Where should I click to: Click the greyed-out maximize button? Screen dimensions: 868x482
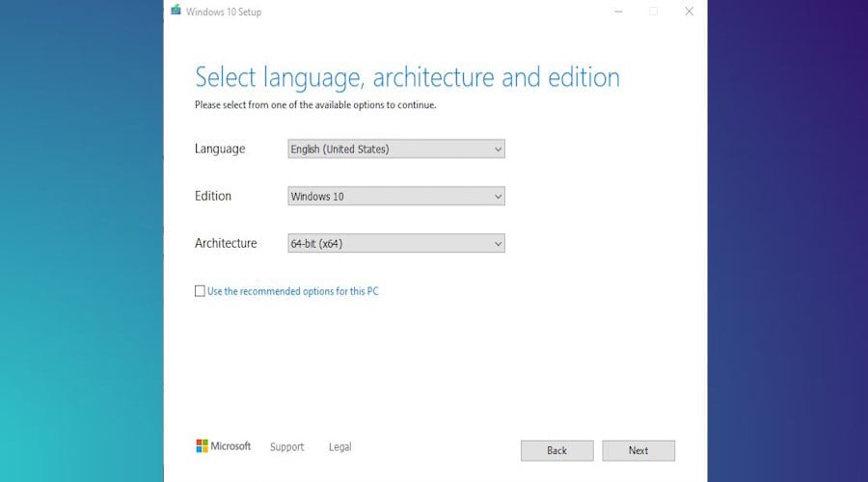click(654, 12)
